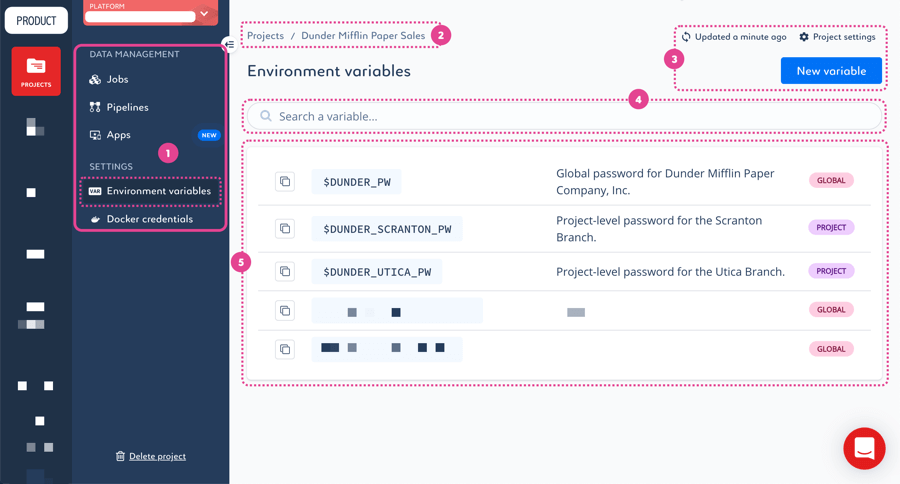The image size is (900, 484).
Task: Click the Docker whale icon
Action: [x=95, y=219]
